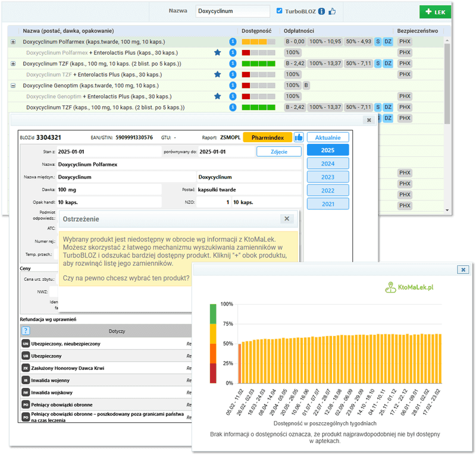Open the Pharmindex report button
The width and height of the screenshot is (476, 455).
pyautogui.click(x=267, y=137)
